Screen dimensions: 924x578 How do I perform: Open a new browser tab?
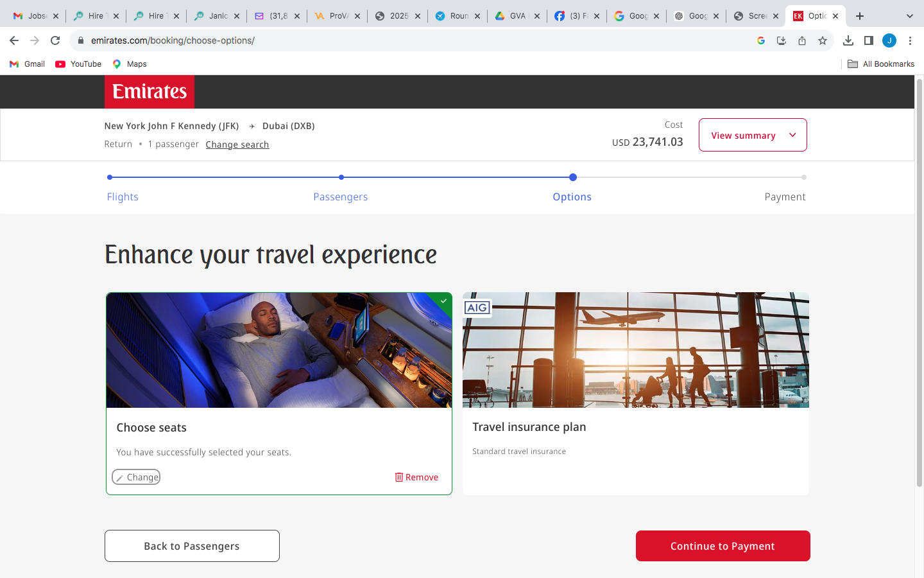pyautogui.click(x=860, y=16)
